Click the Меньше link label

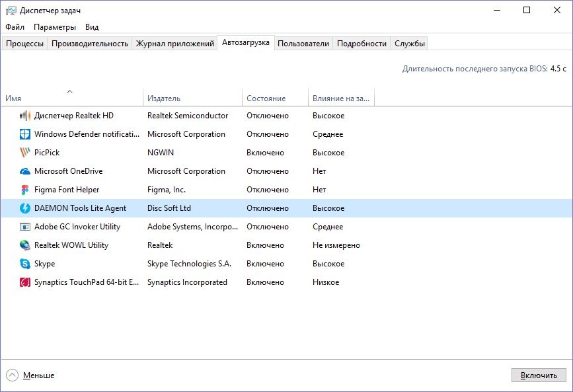38,375
